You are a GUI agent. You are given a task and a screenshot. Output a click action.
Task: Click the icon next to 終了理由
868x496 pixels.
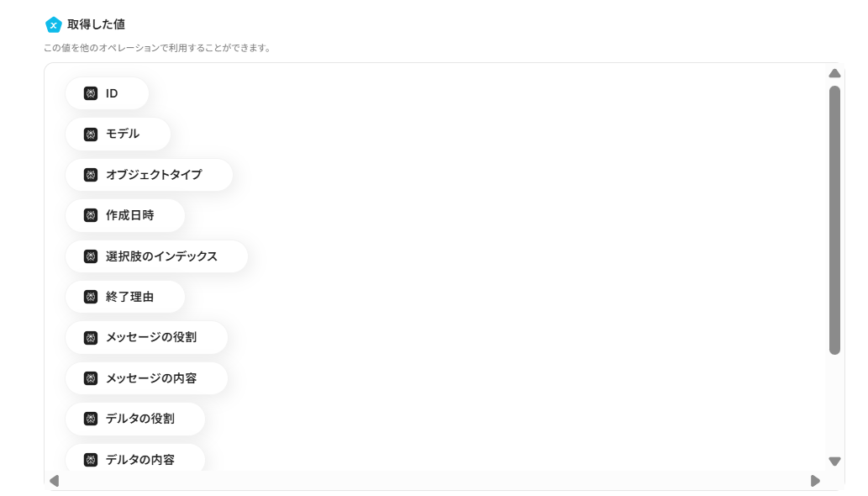[x=91, y=297]
